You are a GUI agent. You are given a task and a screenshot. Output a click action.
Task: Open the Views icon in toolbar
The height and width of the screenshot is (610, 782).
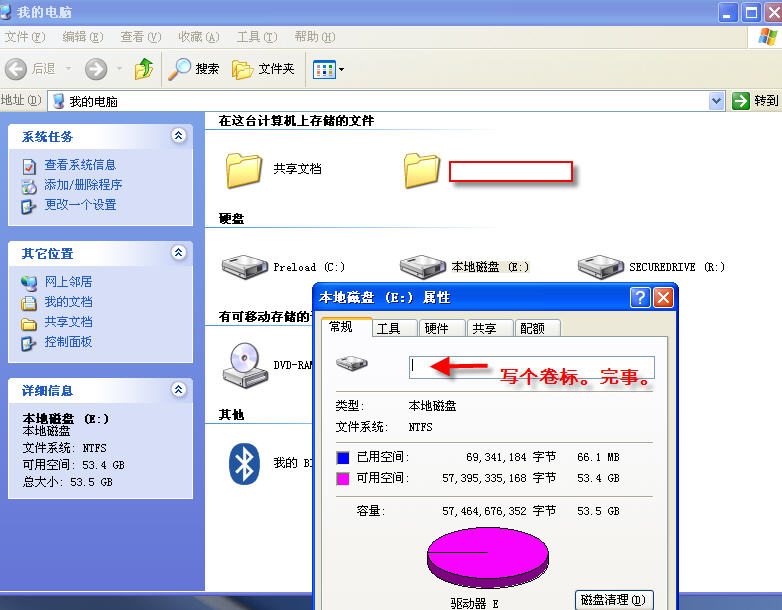[x=324, y=69]
